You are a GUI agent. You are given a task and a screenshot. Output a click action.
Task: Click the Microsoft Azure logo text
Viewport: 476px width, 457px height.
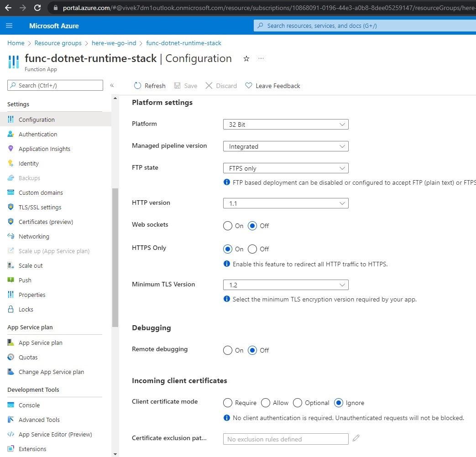click(54, 26)
